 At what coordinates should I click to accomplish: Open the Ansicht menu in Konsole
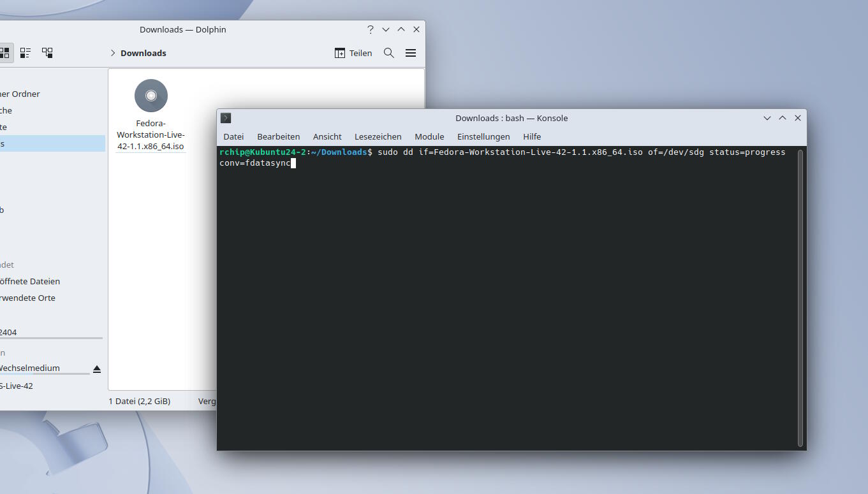click(x=327, y=136)
